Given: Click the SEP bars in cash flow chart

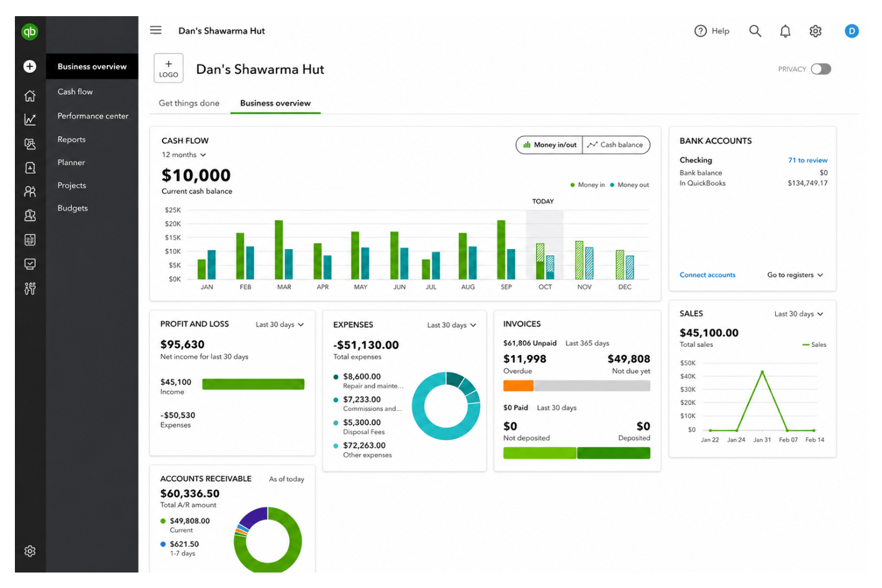Looking at the screenshot, I should pyautogui.click(x=506, y=250).
